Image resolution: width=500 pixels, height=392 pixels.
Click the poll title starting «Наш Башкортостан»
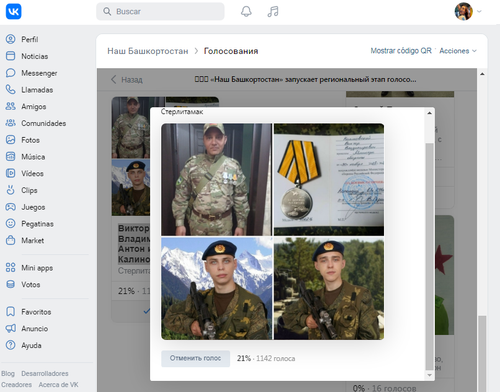(305, 79)
